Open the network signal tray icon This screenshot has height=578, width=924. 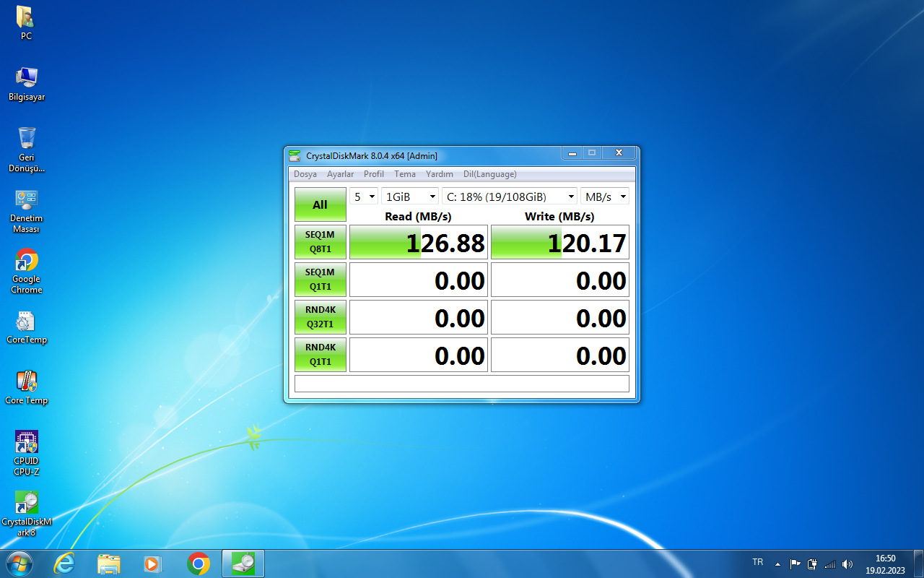830,564
